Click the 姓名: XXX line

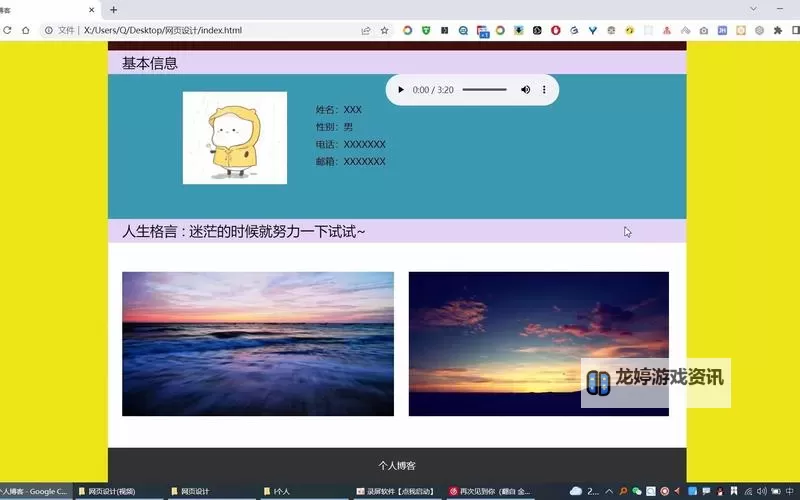pos(338,110)
